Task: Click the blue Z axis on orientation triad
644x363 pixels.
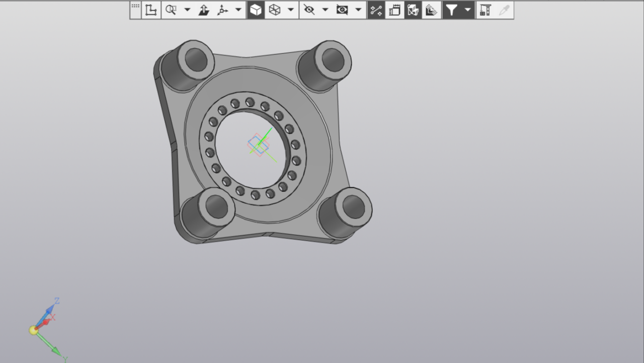Action: point(50,308)
